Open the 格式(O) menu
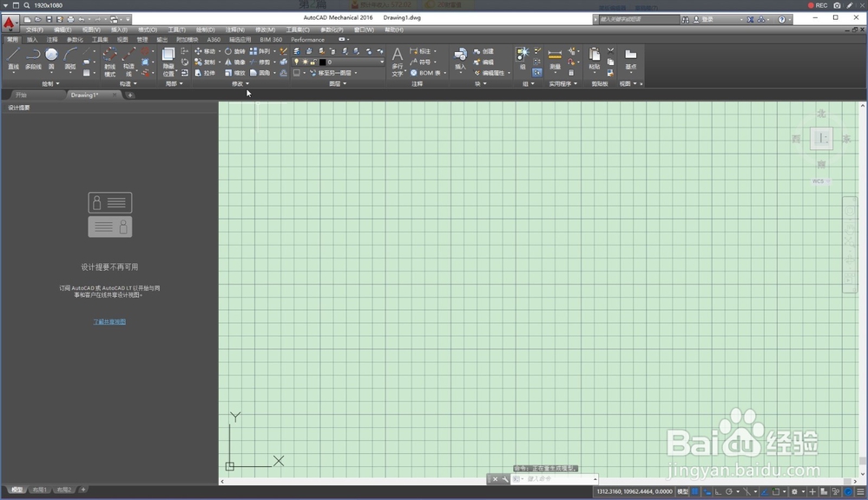 pos(148,30)
